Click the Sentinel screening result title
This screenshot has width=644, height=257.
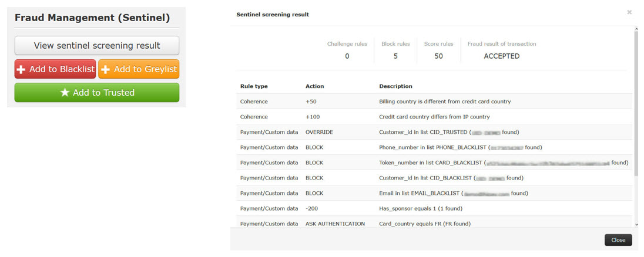point(273,14)
